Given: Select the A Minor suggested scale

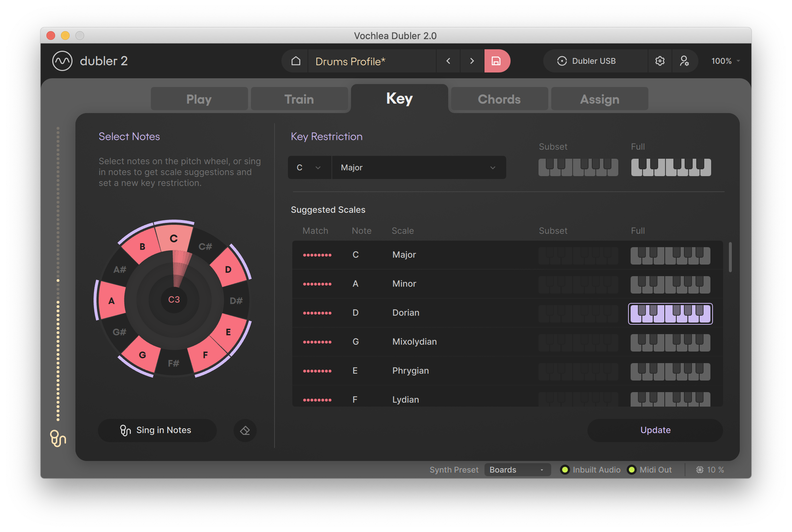Looking at the screenshot, I should (x=508, y=284).
